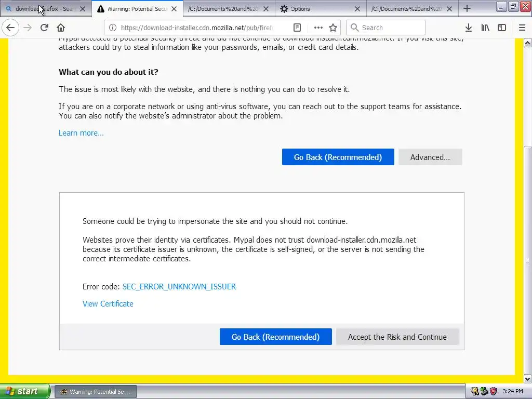
Task: Bookmark this page with star icon
Action: click(333, 28)
